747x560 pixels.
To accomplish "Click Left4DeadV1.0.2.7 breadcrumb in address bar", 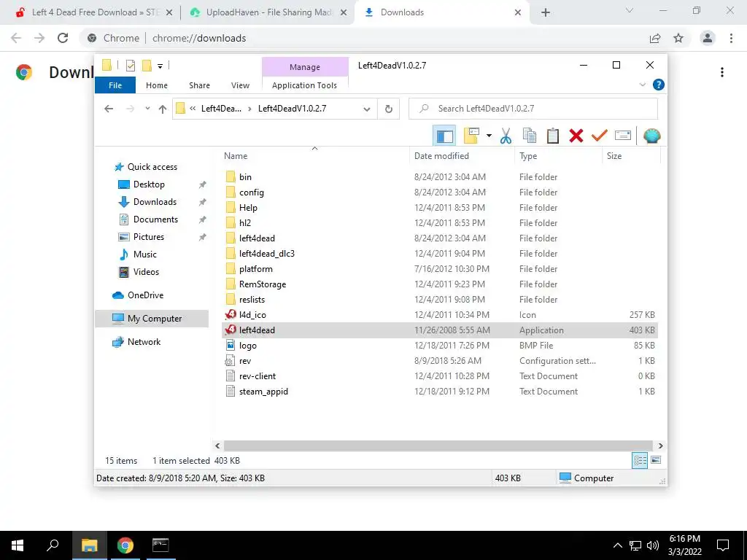I will (292, 109).
